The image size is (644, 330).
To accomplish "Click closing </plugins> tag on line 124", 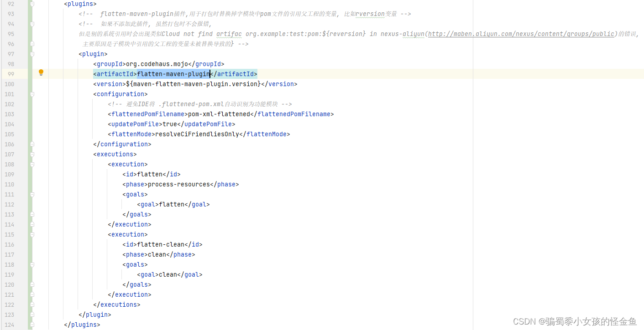I will tap(82, 325).
